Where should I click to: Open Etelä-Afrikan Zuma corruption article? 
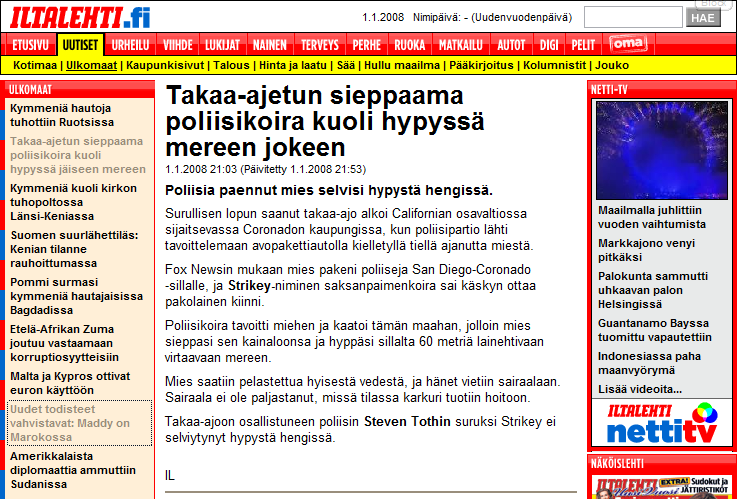pyautogui.click(x=64, y=343)
